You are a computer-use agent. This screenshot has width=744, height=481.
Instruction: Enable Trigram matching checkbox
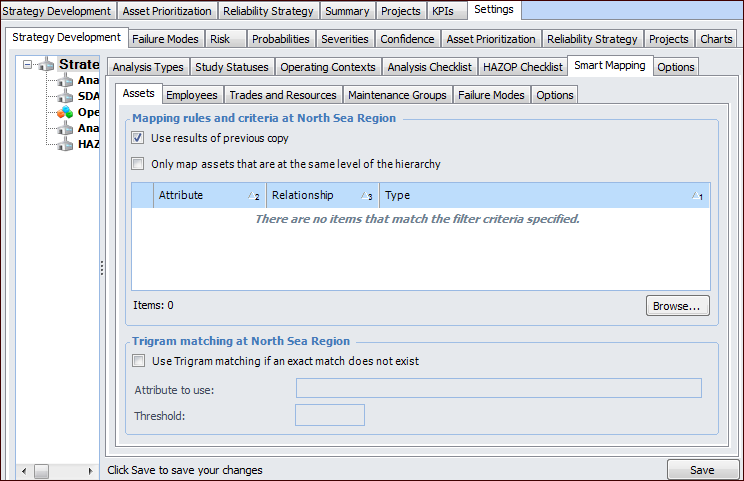(138, 361)
